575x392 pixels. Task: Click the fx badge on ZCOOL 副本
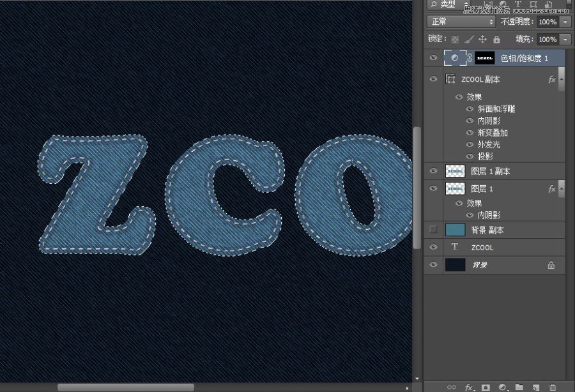[551, 79]
